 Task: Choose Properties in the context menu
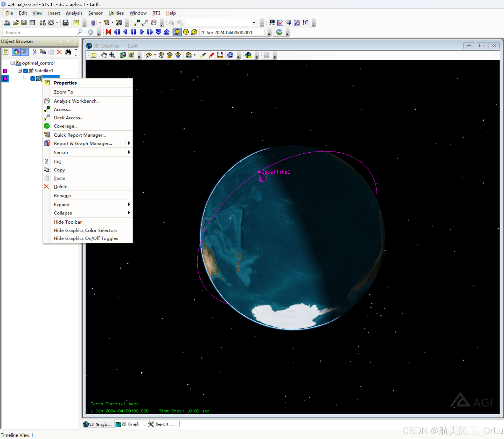[65, 83]
